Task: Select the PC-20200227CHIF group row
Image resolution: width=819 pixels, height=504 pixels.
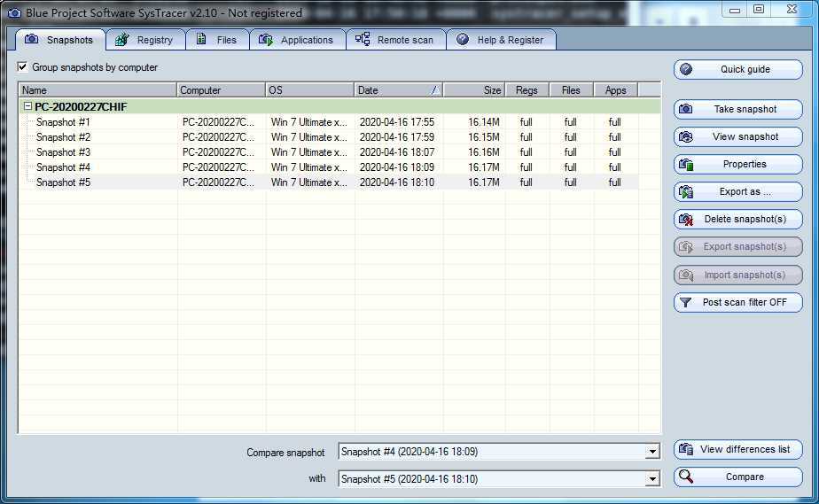Action: click(x=339, y=106)
